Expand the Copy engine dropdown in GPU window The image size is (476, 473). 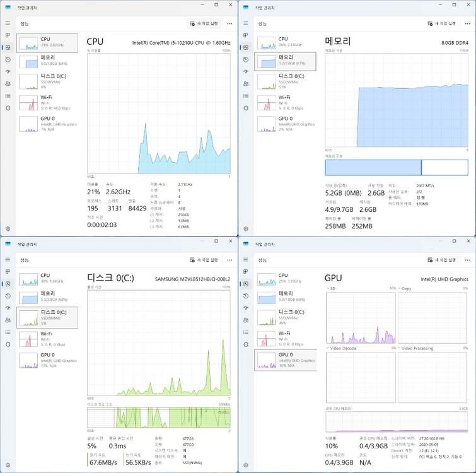[x=399, y=288]
